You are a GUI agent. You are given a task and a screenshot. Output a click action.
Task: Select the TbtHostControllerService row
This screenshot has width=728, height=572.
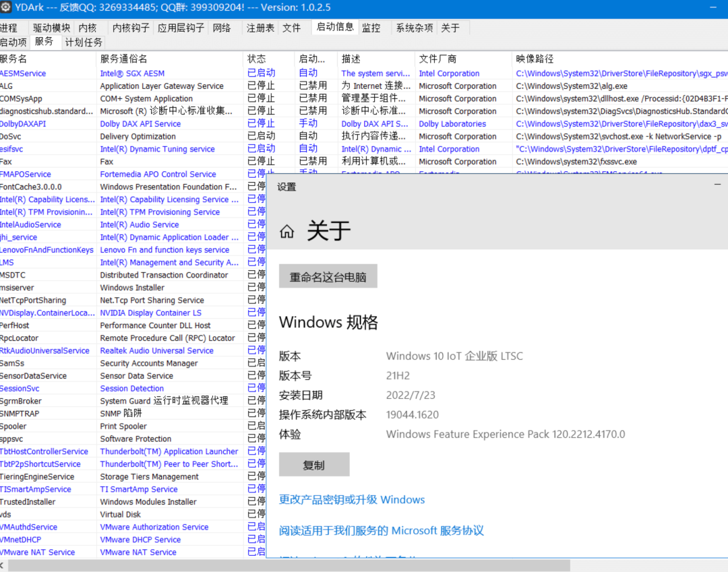tap(133, 451)
